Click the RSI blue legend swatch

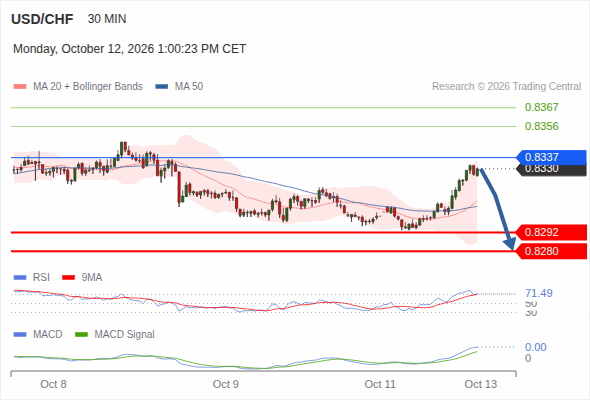click(x=20, y=278)
